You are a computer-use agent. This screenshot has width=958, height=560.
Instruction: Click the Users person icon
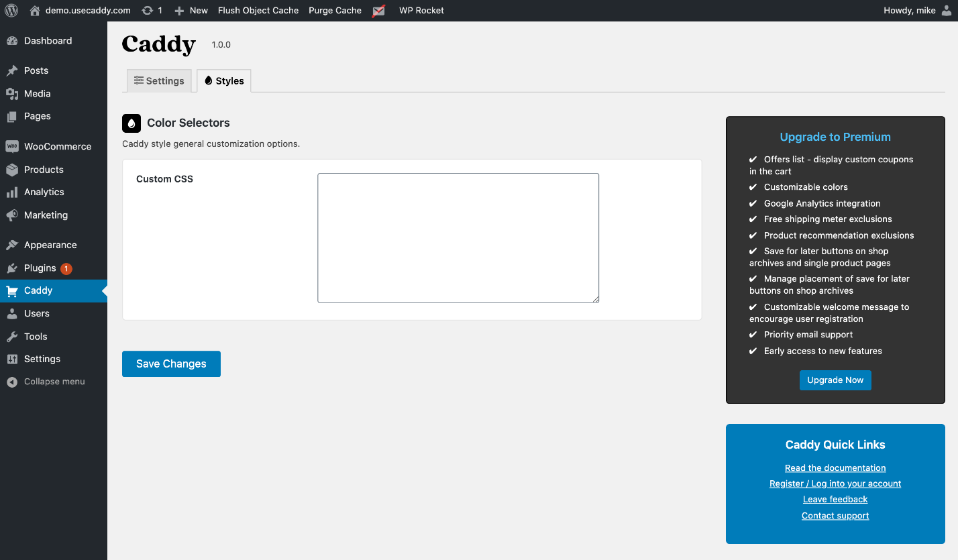12,314
